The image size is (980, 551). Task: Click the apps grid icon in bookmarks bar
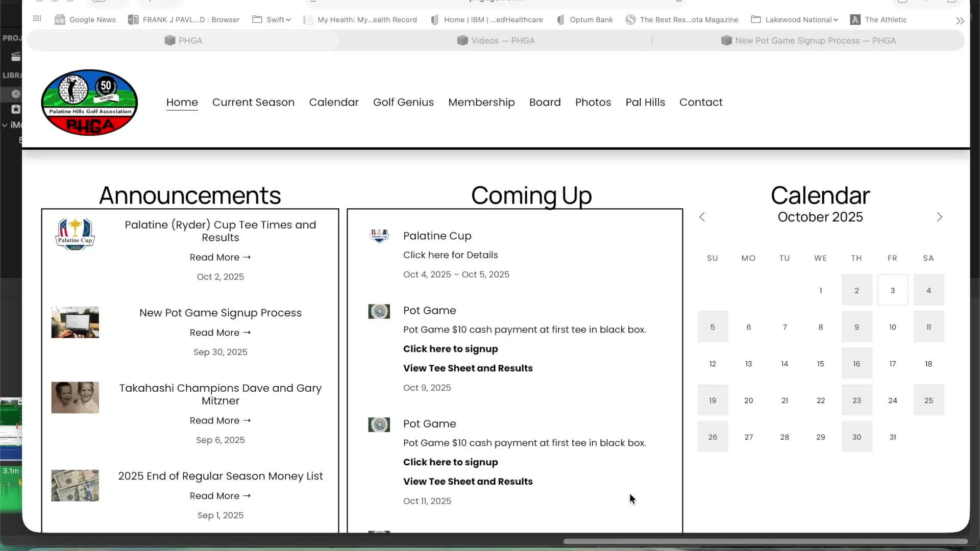37,19
